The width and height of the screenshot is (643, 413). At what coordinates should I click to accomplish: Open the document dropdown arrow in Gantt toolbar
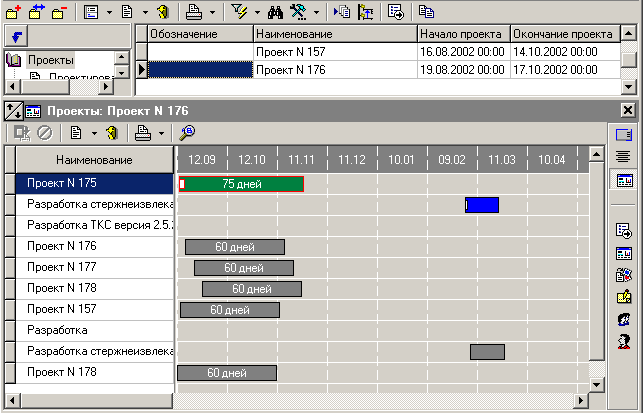click(93, 132)
